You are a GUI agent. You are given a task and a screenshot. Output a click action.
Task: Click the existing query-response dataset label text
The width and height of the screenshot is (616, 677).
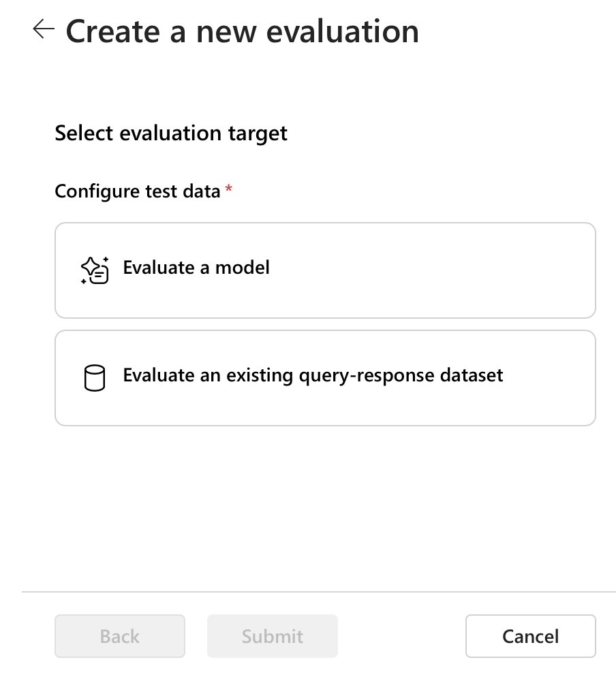tap(313, 375)
